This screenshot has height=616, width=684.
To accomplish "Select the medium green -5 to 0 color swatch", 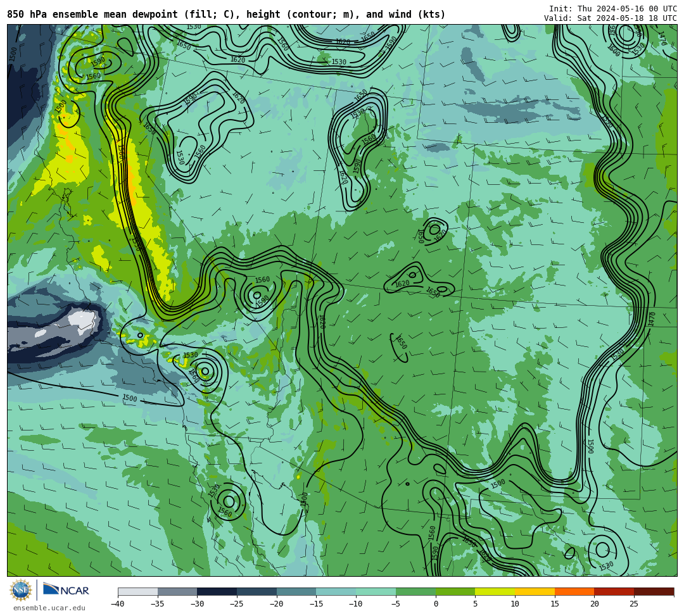I will click(415, 591).
